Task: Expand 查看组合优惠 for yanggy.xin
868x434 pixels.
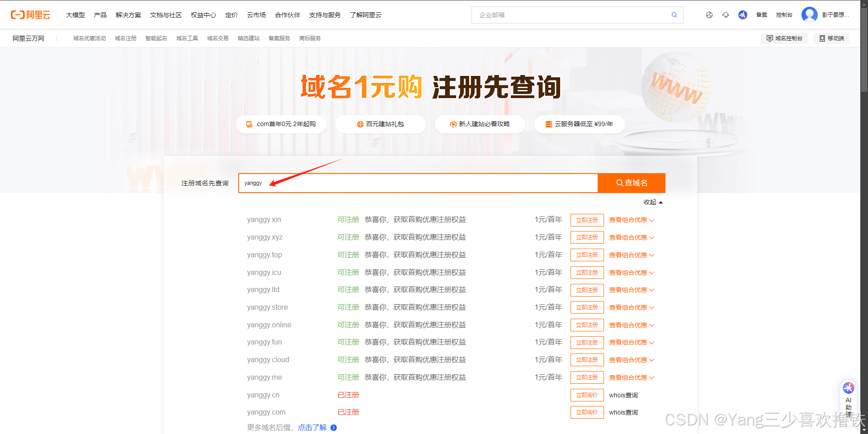Action: pos(632,220)
